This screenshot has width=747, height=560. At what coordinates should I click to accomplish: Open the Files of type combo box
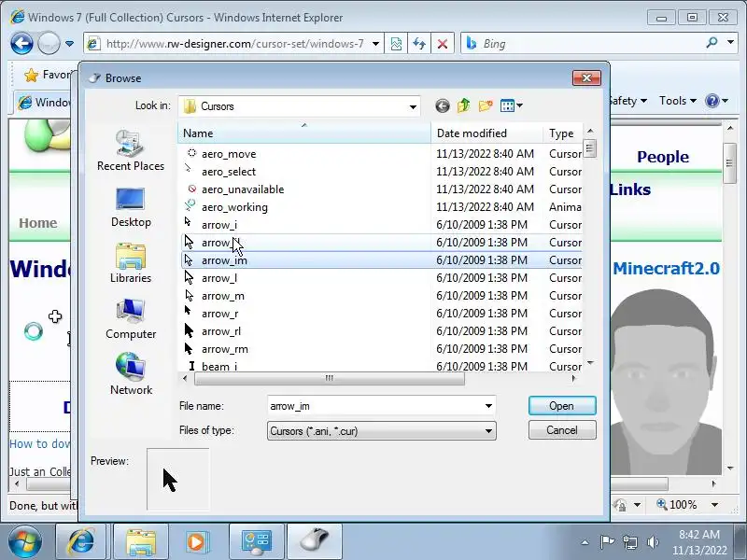click(x=381, y=431)
